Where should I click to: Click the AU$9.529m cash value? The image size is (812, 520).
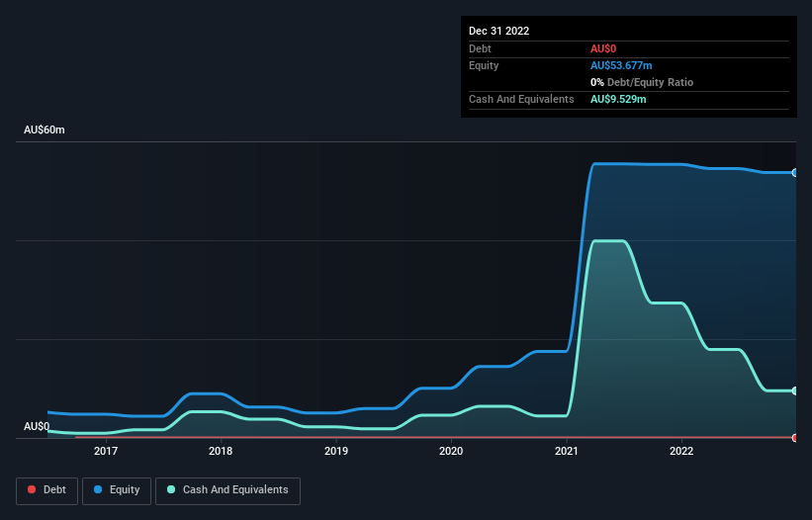click(x=618, y=99)
